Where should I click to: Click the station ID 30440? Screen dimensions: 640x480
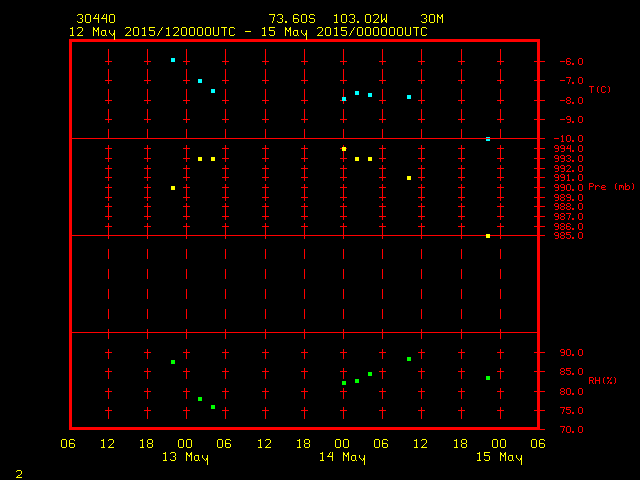click(x=96, y=19)
